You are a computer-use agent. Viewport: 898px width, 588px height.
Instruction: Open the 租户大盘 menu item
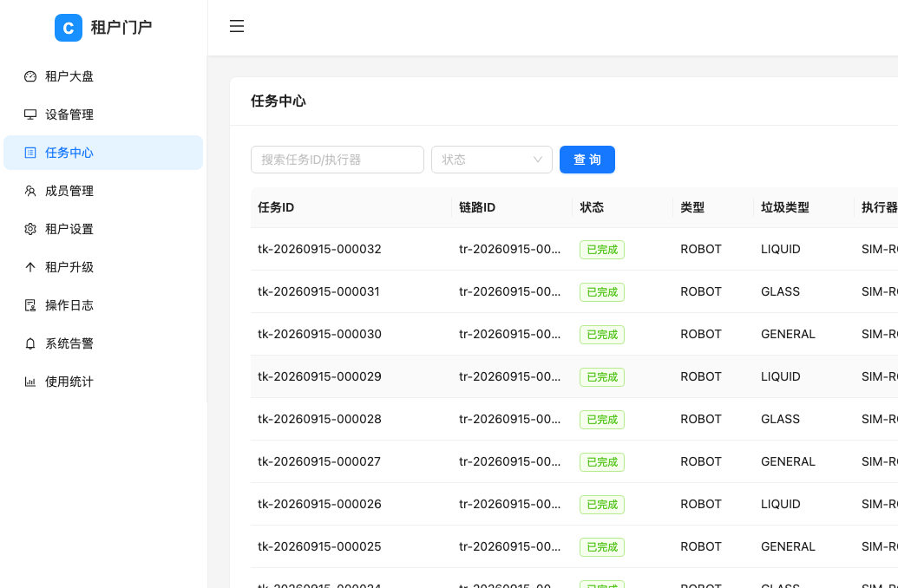pos(103,76)
